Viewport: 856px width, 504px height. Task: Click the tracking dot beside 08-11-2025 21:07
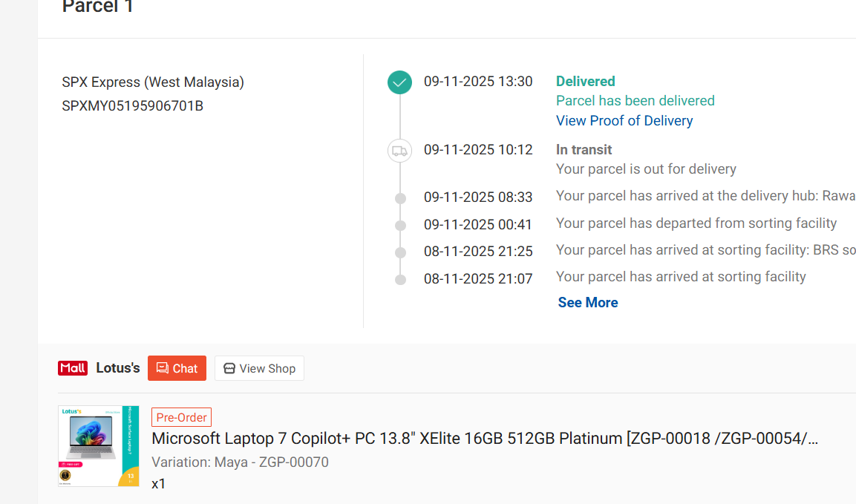(399, 278)
